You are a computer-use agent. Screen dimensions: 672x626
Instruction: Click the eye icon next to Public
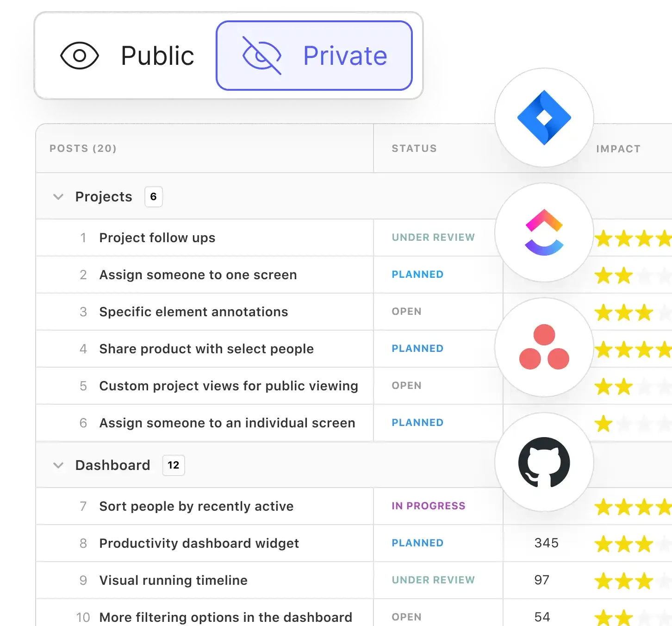coord(80,55)
